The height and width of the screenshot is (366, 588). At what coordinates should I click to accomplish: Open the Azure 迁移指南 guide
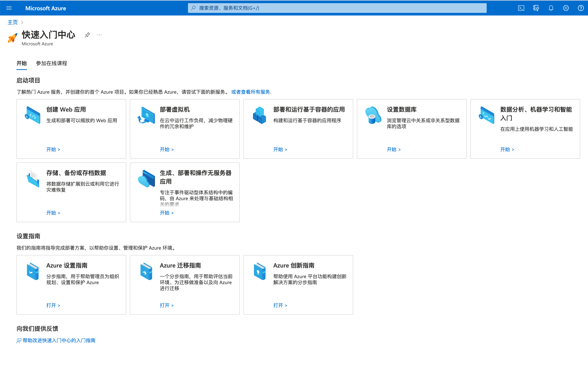tap(167, 305)
